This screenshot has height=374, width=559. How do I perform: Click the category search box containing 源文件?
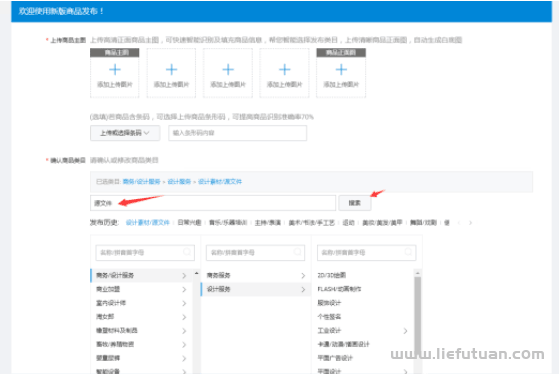point(213,203)
